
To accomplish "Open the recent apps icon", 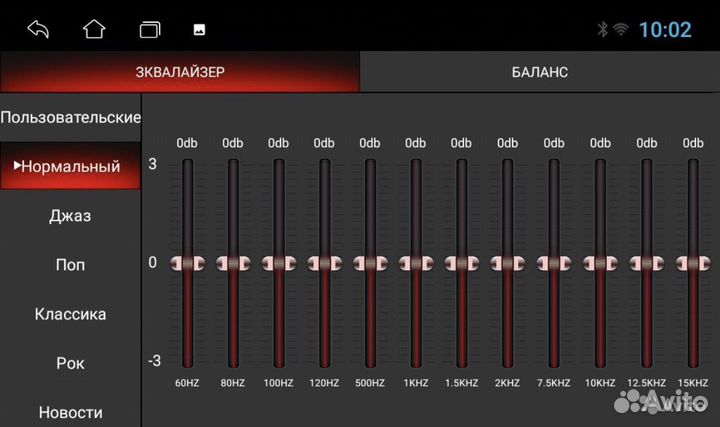I will [150, 29].
